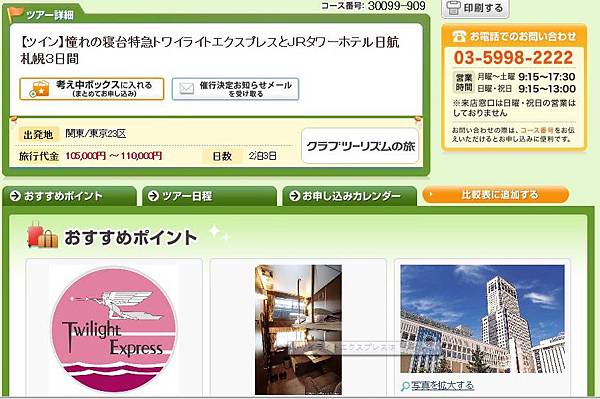Click the luggage icon next to おすすめポイント heading
The width and height of the screenshot is (600, 399).
pyautogui.click(x=42, y=235)
